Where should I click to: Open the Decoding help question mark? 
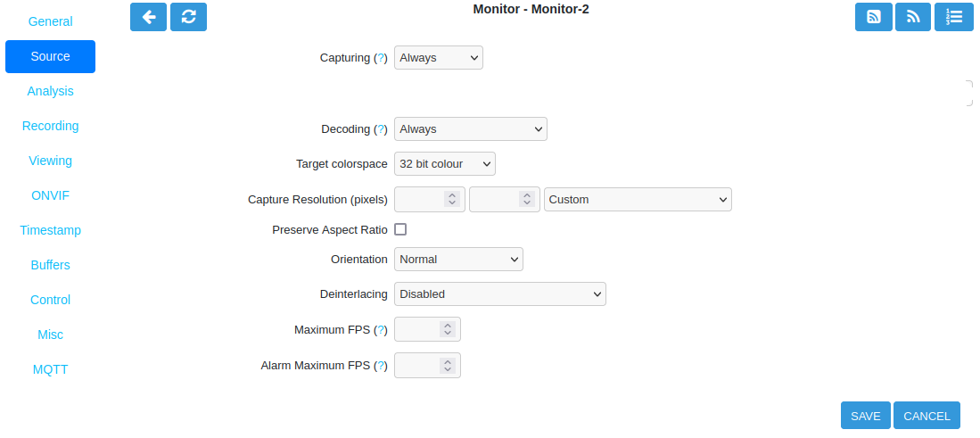[x=381, y=129]
